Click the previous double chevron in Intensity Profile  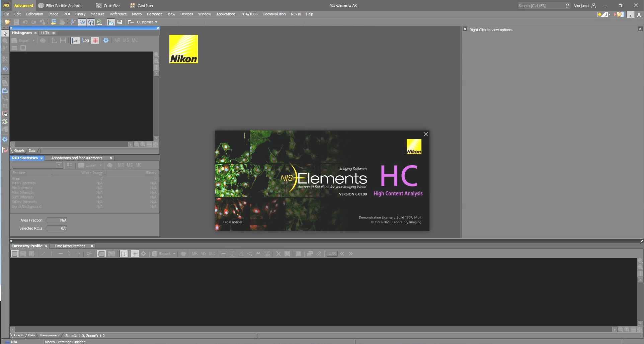(x=342, y=254)
